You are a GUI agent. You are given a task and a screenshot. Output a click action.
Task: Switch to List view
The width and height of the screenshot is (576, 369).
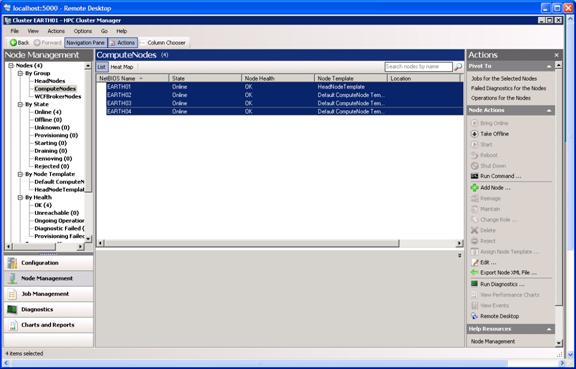[x=102, y=67]
